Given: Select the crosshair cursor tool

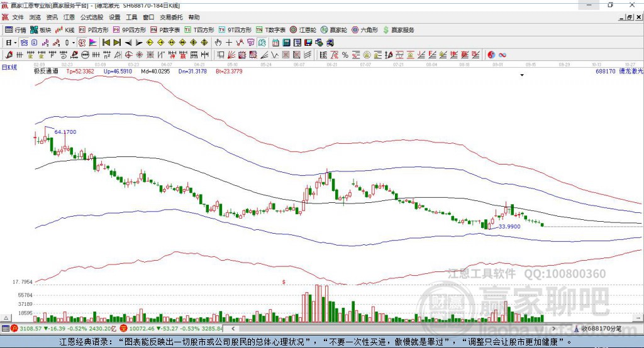Looking at the screenshot, I should [229, 43].
